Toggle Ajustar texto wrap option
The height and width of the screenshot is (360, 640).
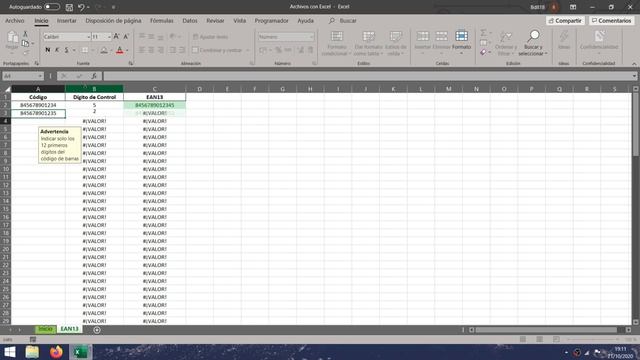click(x=211, y=37)
